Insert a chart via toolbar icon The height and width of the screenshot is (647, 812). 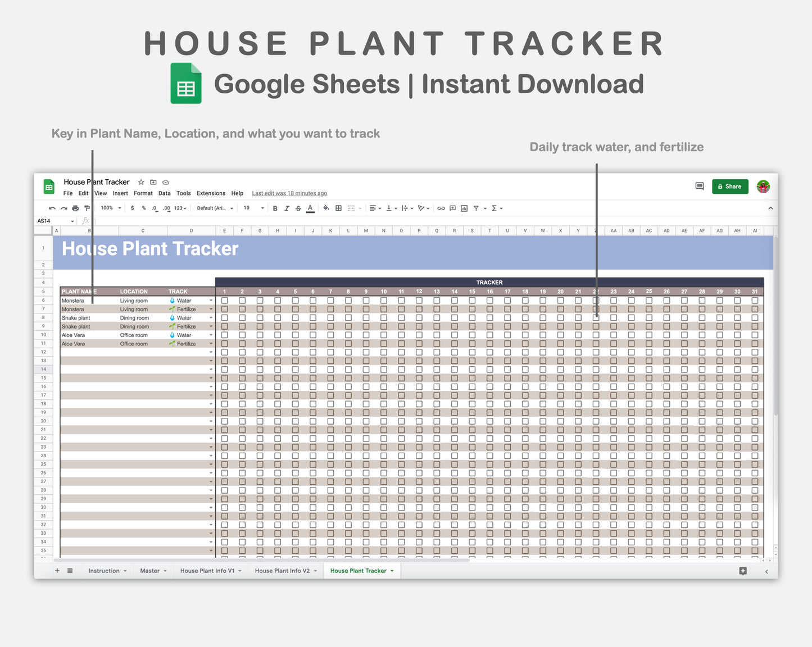pyautogui.click(x=464, y=208)
